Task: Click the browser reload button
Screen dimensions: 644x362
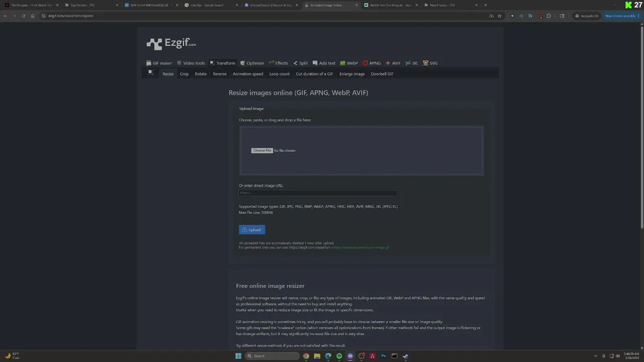Action: click(x=23, y=16)
